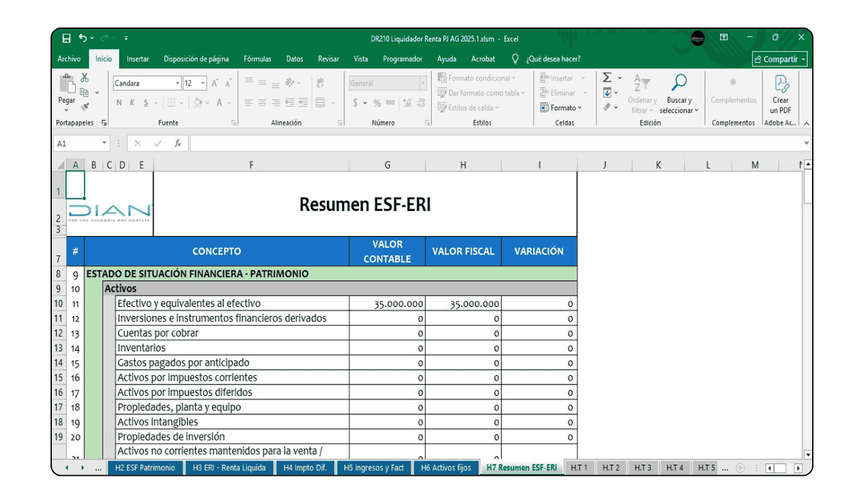The image size is (864, 504).
Task: Click the insert function fx icon
Action: coord(178,144)
